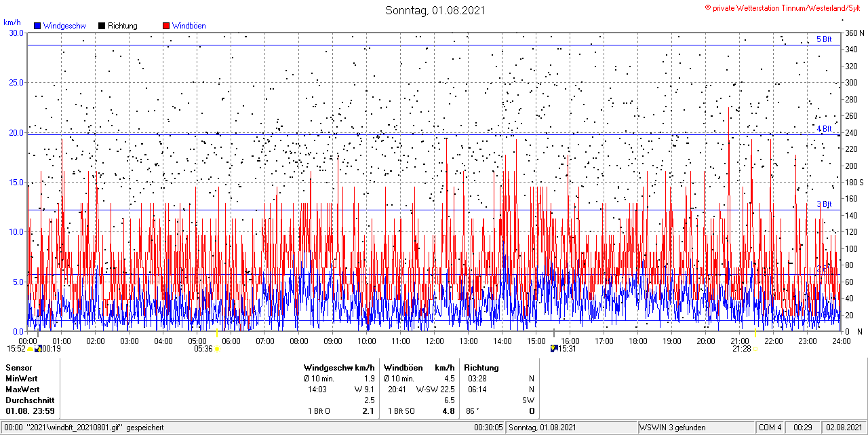Click the black Richtung legend swatch
868x435 pixels.
click(102, 26)
